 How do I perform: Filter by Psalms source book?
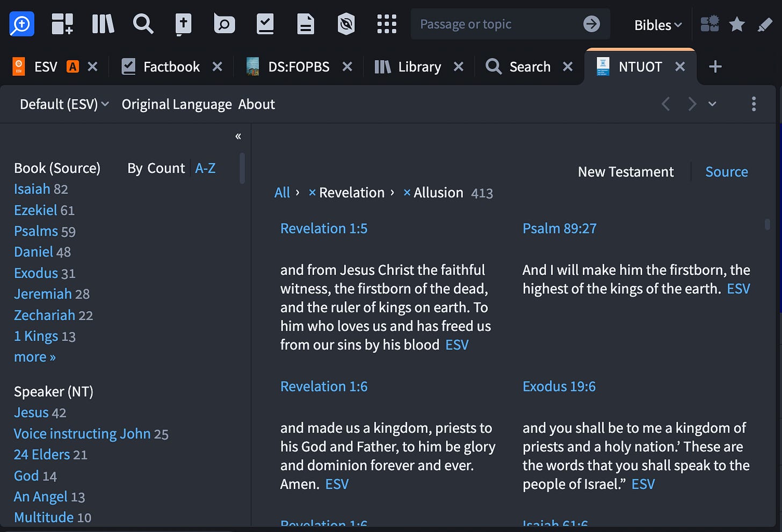[36, 231]
